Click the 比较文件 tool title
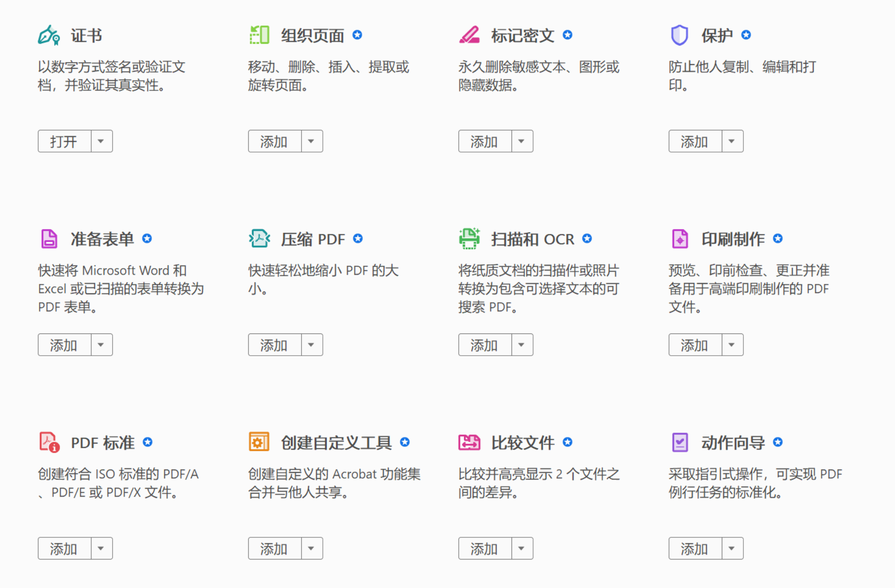The height and width of the screenshot is (588, 895). 523,443
